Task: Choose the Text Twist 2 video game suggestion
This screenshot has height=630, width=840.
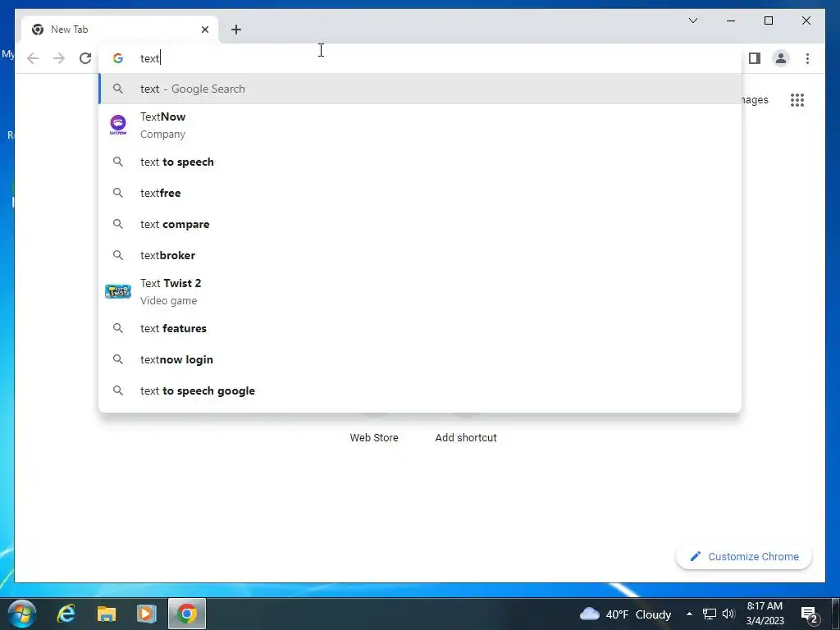Action: (421, 292)
